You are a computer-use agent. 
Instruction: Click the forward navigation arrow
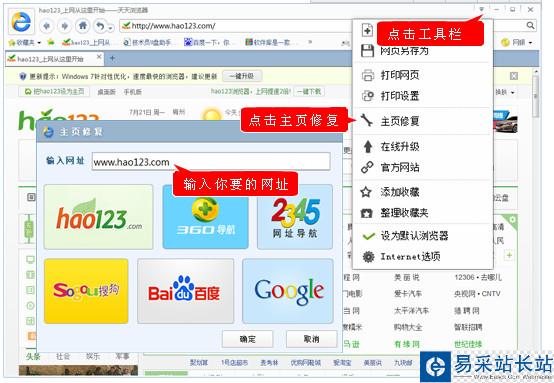(65, 26)
